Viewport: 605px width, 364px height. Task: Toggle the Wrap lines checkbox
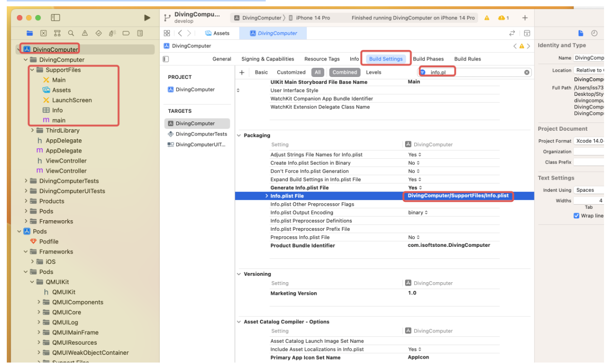576,216
